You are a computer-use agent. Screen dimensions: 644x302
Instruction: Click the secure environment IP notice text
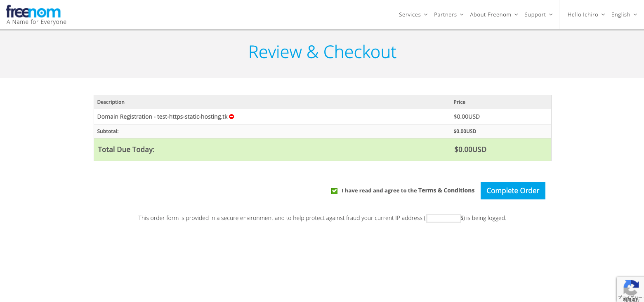[x=322, y=218]
